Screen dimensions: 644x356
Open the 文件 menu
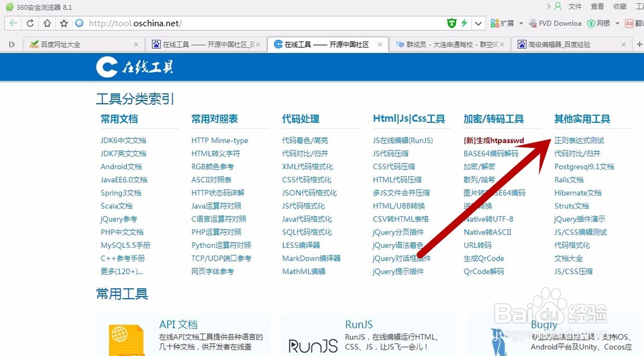(574, 6)
